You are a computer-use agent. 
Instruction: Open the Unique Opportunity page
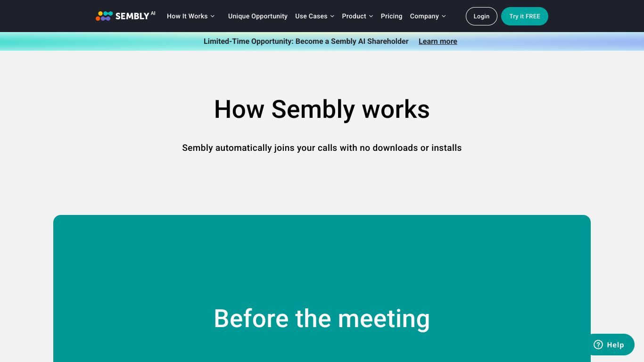(258, 16)
